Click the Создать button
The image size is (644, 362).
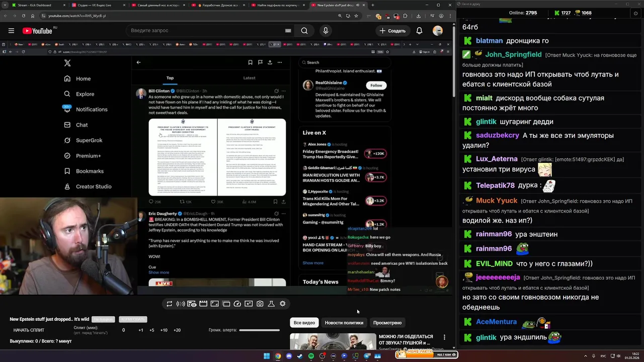click(x=392, y=31)
